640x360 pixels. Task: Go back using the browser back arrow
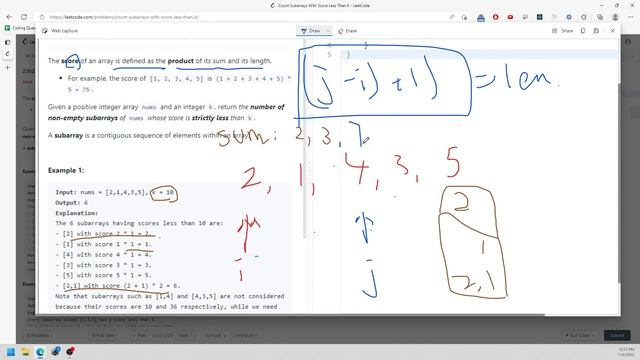[9, 17]
